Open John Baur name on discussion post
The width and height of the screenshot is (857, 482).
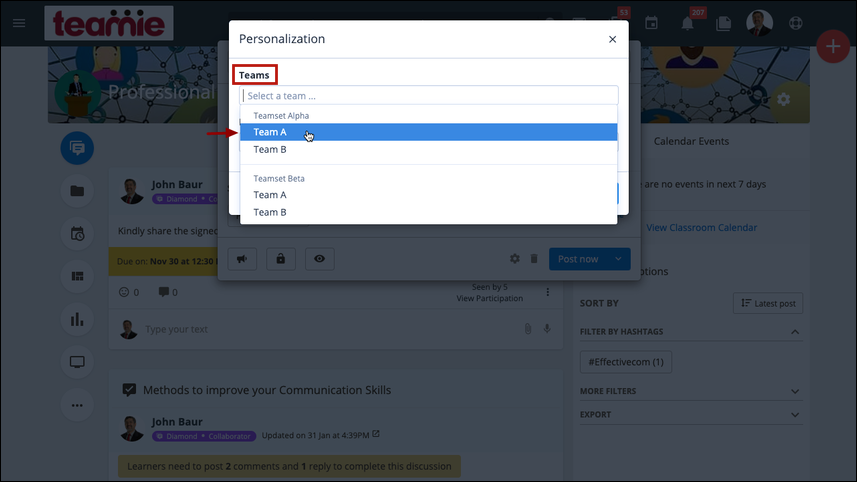[177, 422]
